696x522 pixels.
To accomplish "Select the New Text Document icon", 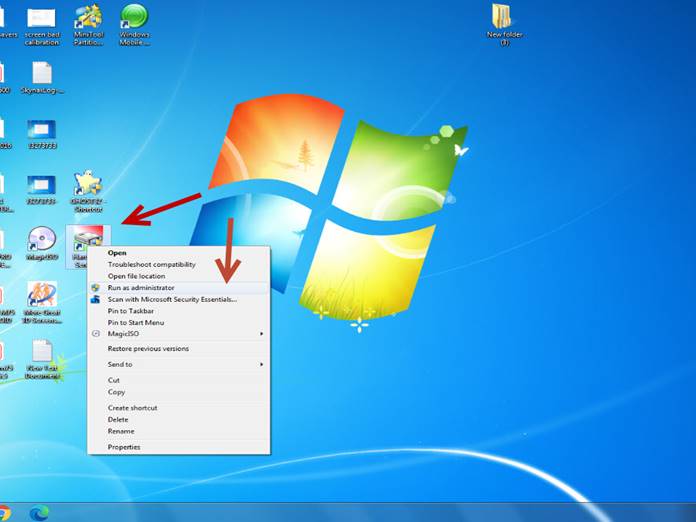I will click(x=41, y=352).
